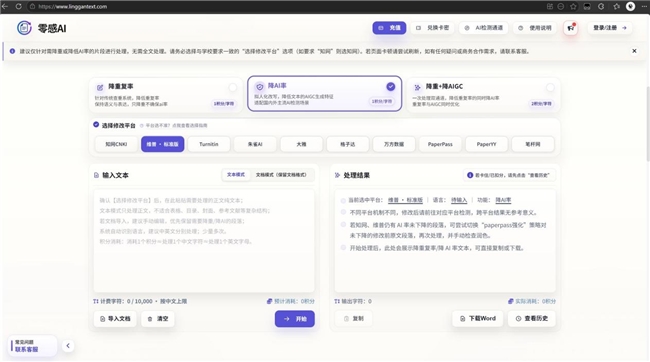Click the 开始 start button
Viewport: 650px width, 362px height.
click(x=295, y=319)
